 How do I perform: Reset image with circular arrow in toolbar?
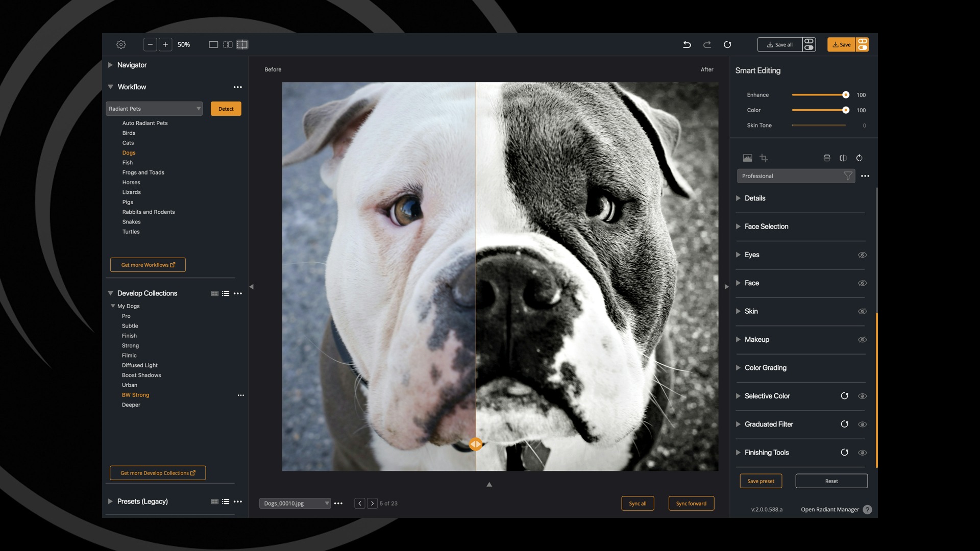coord(727,44)
